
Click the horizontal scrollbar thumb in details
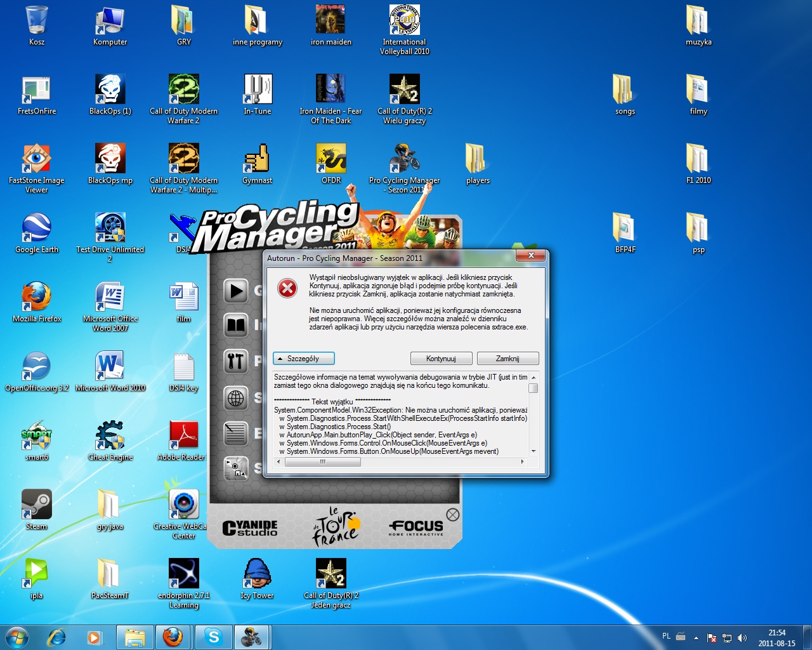(x=323, y=462)
